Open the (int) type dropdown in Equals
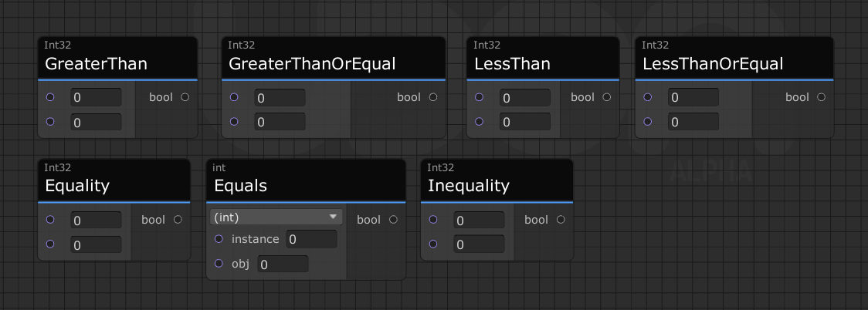The image size is (868, 310). point(277,217)
